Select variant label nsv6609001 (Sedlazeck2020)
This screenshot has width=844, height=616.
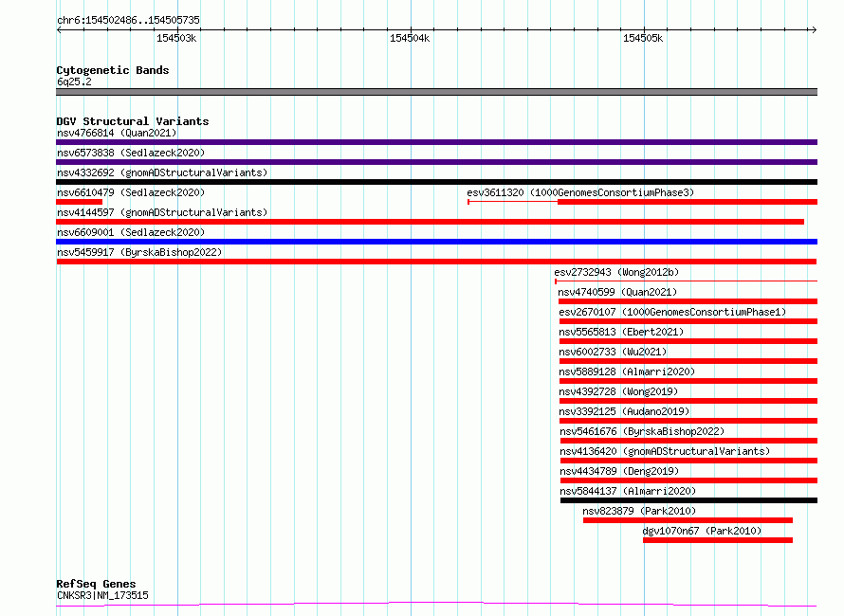[x=131, y=232]
